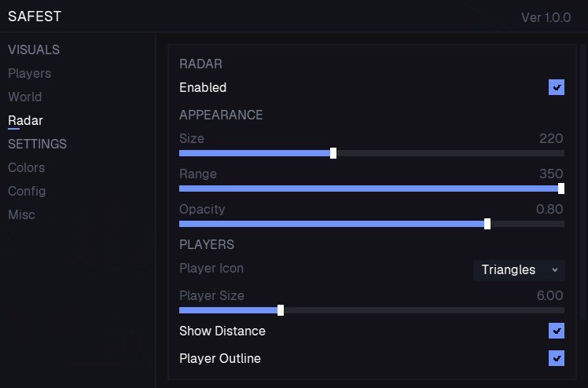Click the Show Distance label

pyautogui.click(x=222, y=331)
